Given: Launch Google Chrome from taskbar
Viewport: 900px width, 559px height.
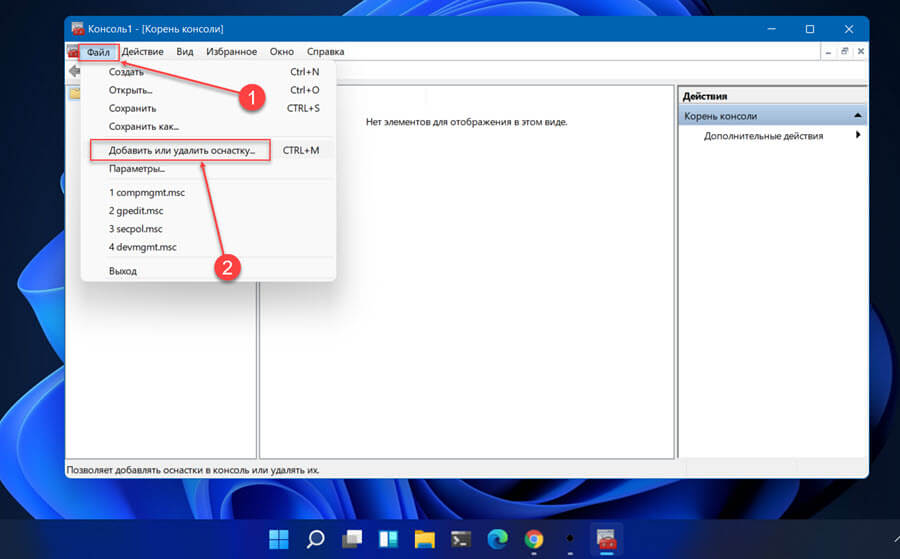Looking at the screenshot, I should pos(534,539).
